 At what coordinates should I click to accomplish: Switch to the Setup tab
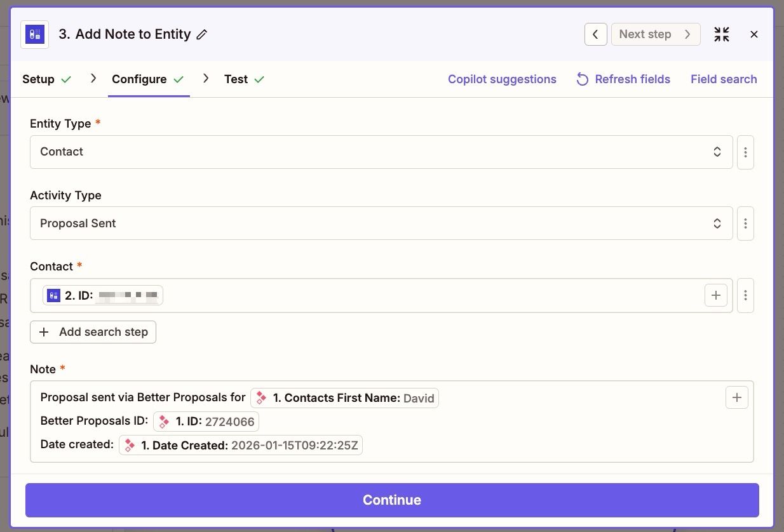coord(38,79)
